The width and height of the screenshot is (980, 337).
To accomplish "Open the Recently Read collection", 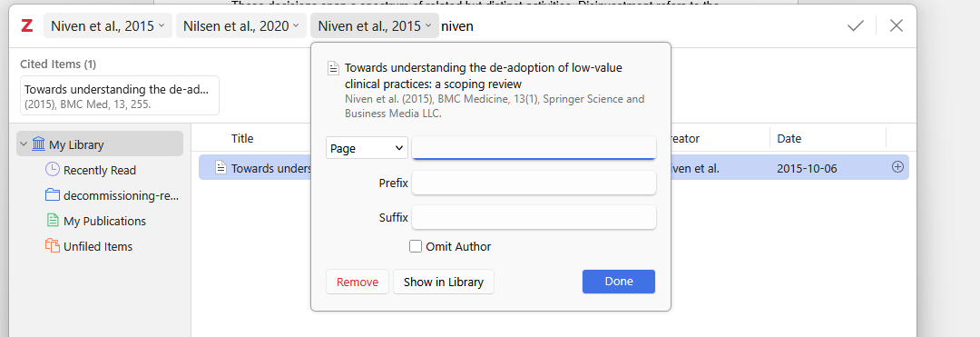I will tap(100, 170).
